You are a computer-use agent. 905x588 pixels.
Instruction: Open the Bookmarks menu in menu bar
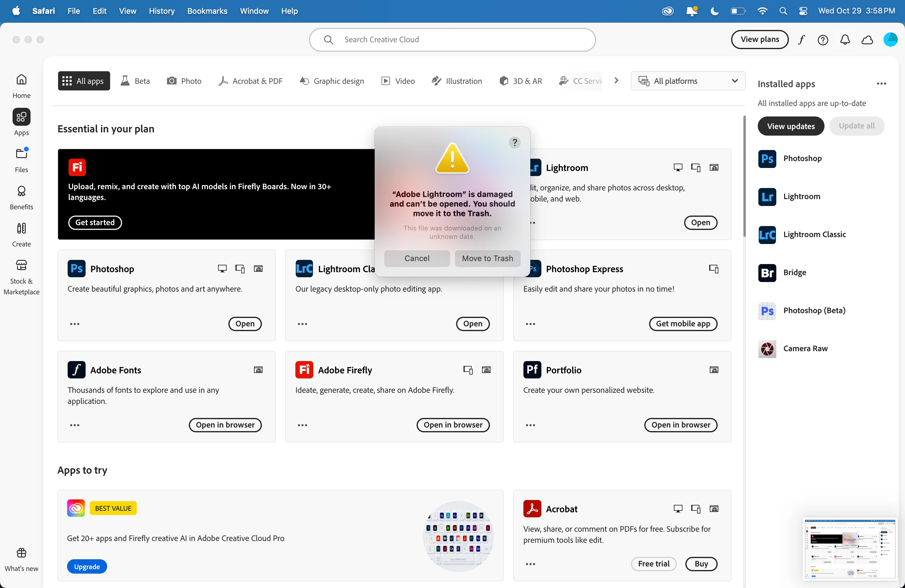tap(207, 11)
